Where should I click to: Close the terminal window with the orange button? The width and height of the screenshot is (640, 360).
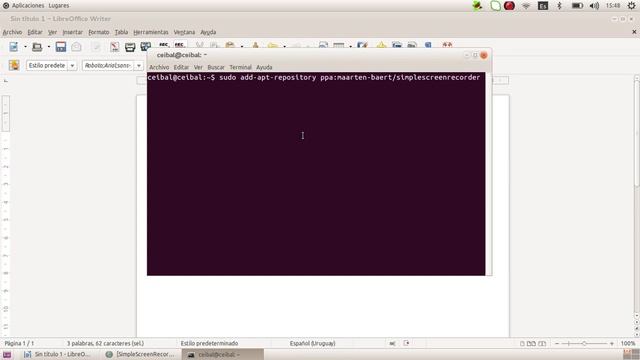(484, 55)
